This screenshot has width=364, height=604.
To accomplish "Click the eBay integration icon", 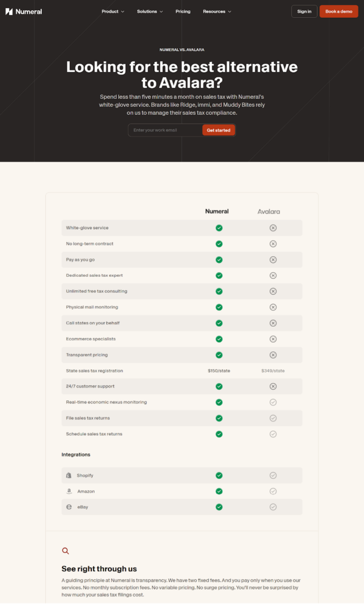I will pos(69,507).
